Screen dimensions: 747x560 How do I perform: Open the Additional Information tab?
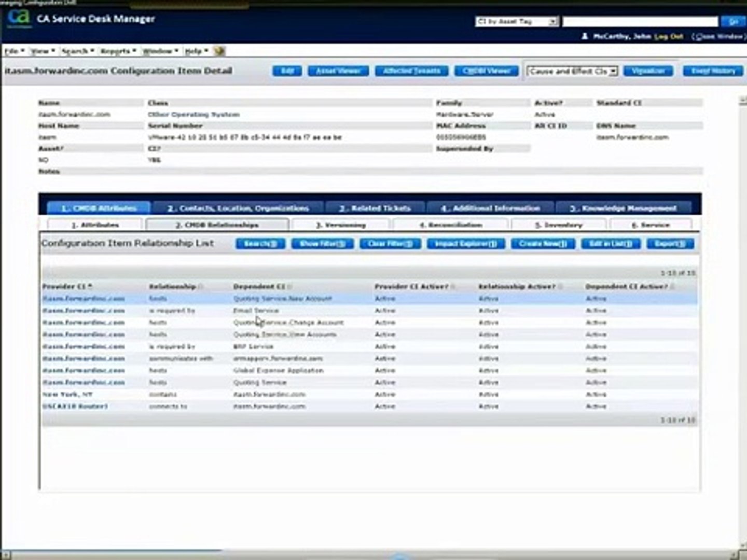[x=490, y=208]
